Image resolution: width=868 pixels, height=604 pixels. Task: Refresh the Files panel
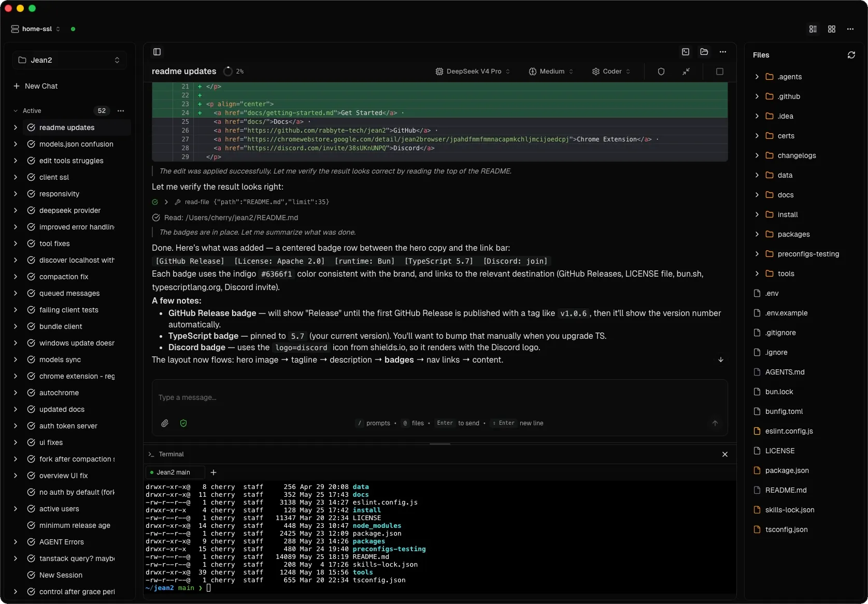point(851,55)
